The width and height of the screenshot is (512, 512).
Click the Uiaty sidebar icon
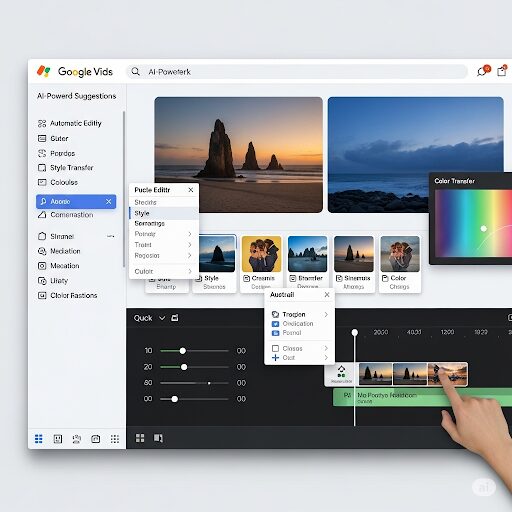pos(42,281)
